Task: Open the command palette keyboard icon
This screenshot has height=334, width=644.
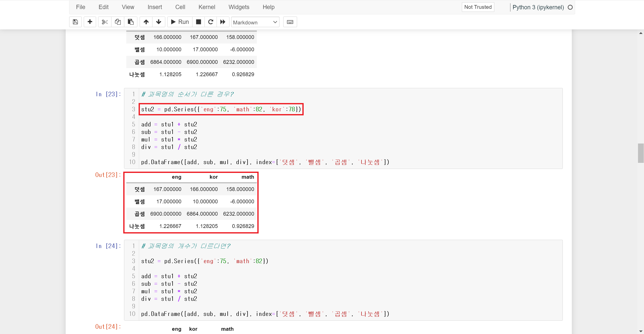Action: pos(290,22)
